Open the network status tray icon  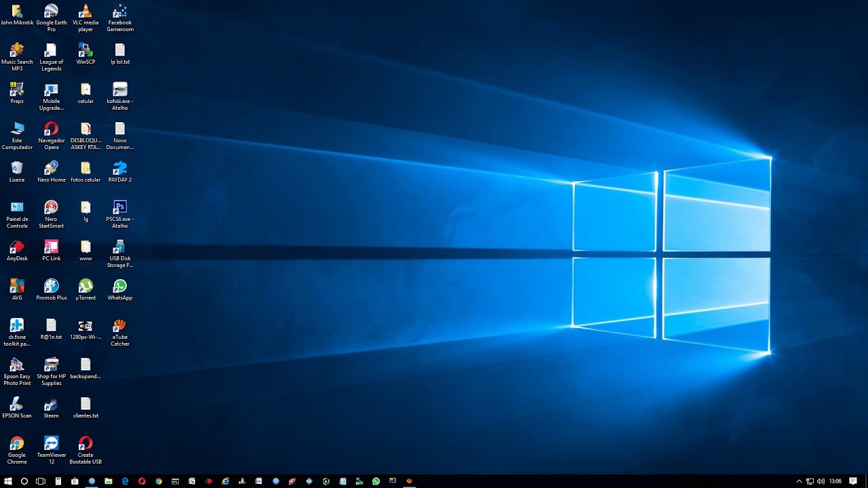(x=810, y=481)
